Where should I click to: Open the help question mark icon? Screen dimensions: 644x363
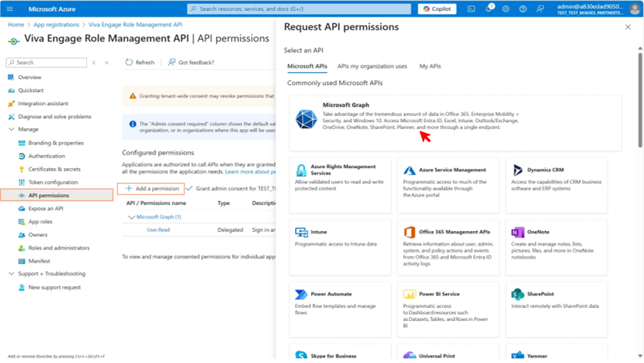(x=523, y=8)
